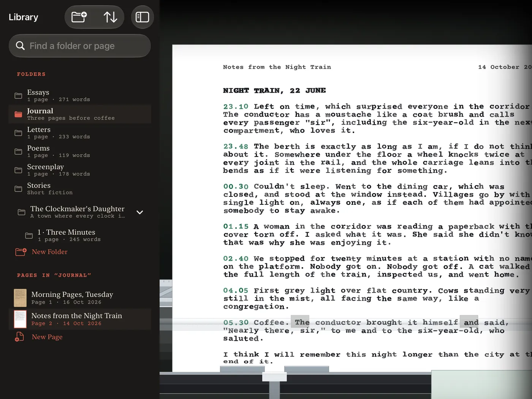Click the 23.10 timestamp in the page
This screenshot has height=399, width=532.
[236, 106]
